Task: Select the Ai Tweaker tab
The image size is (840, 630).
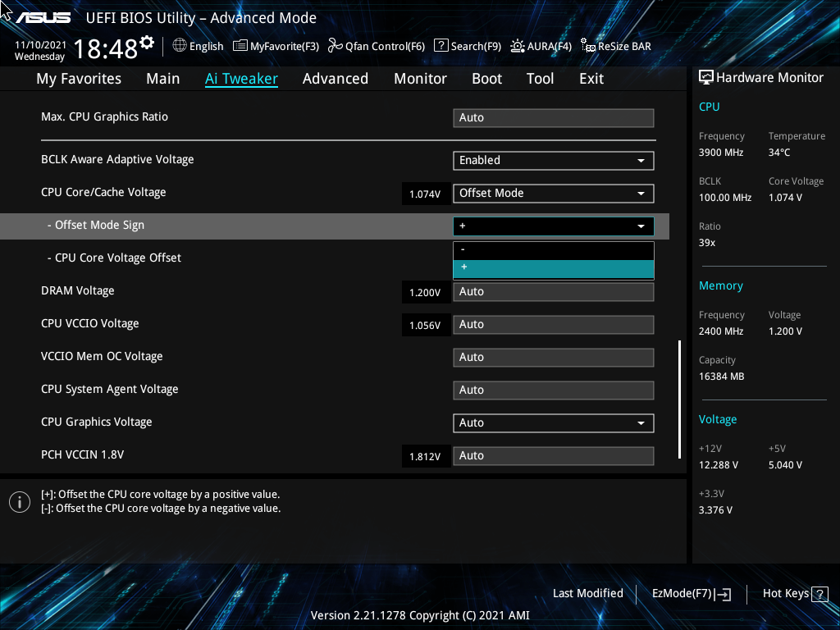Action: [x=241, y=79]
